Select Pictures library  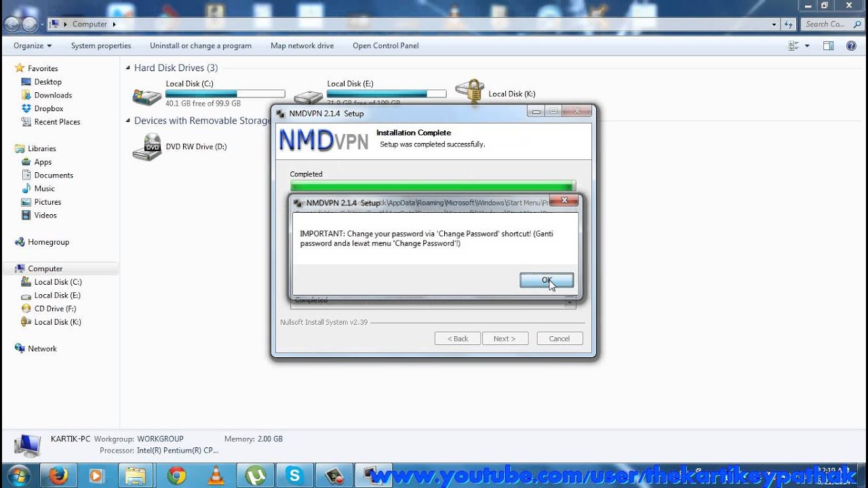click(47, 202)
